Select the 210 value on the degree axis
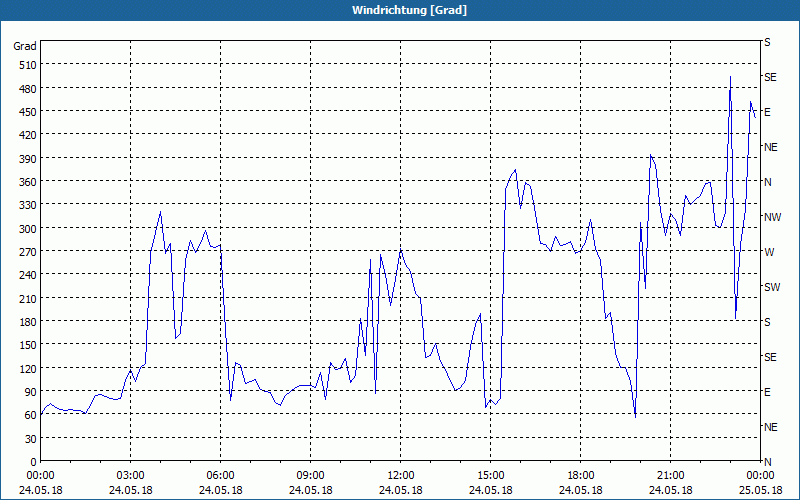This screenshot has width=800, height=500. [28, 298]
